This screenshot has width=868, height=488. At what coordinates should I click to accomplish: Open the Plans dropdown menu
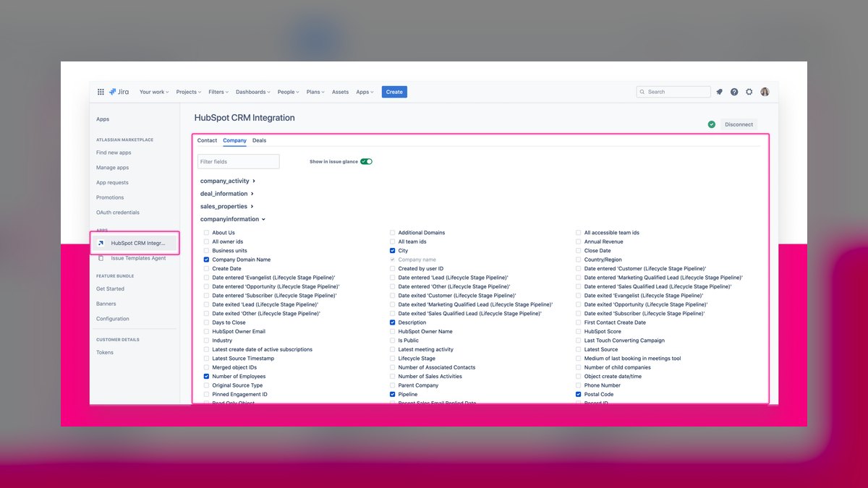point(316,92)
